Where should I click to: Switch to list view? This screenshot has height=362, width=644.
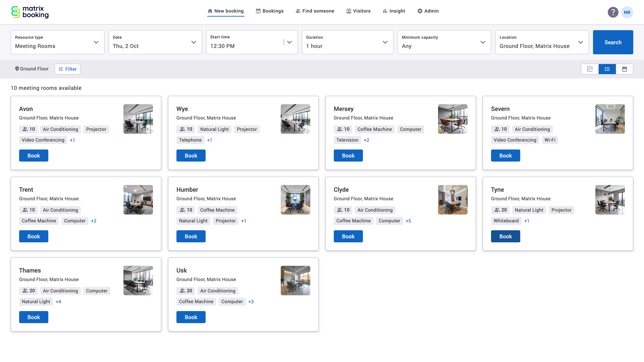(607, 69)
